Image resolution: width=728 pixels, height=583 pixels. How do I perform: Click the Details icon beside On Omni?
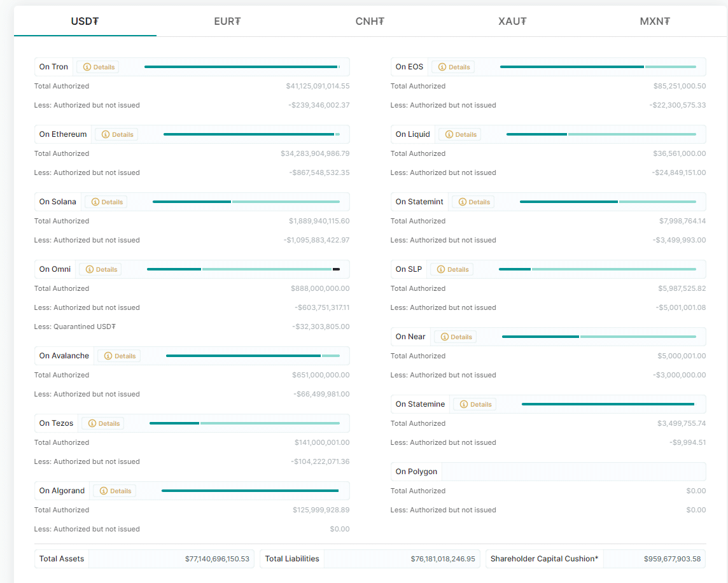(x=90, y=269)
